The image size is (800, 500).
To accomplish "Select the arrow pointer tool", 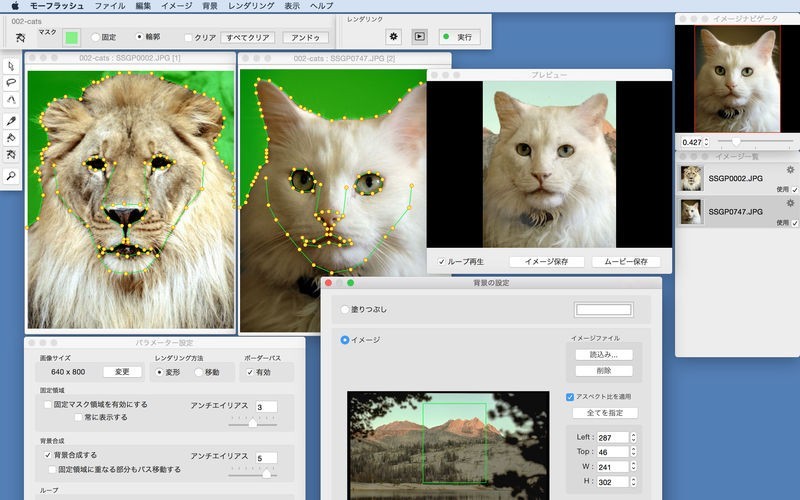I will pyautogui.click(x=11, y=65).
